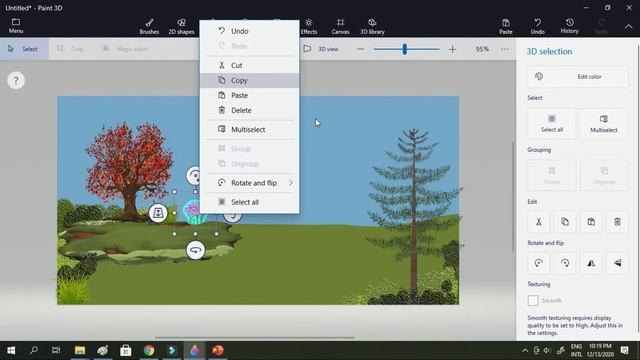The height and width of the screenshot is (360, 640).
Task: Click the Delete trash icon in Edit section
Action: pyautogui.click(x=617, y=222)
